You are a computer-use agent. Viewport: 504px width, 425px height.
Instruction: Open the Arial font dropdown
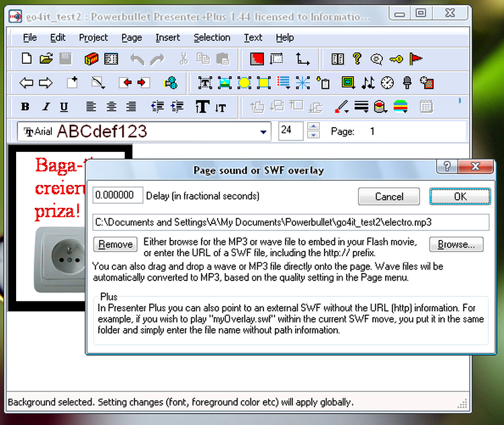(x=263, y=131)
